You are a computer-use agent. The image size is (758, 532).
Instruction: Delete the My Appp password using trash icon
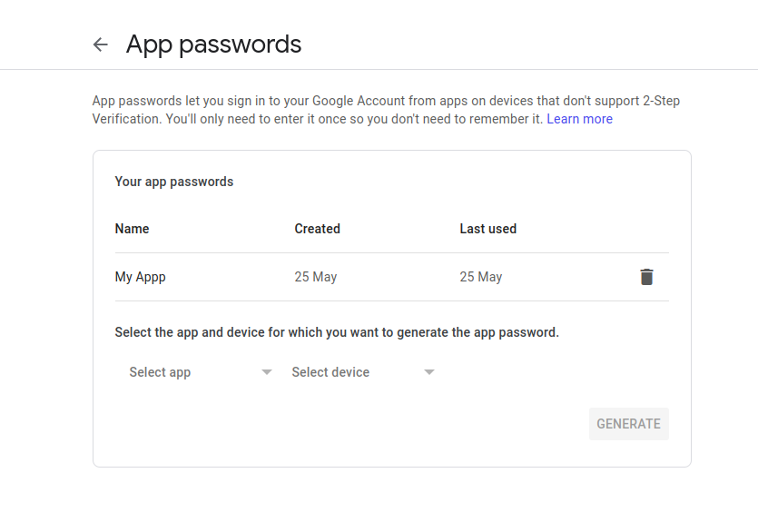(x=646, y=276)
